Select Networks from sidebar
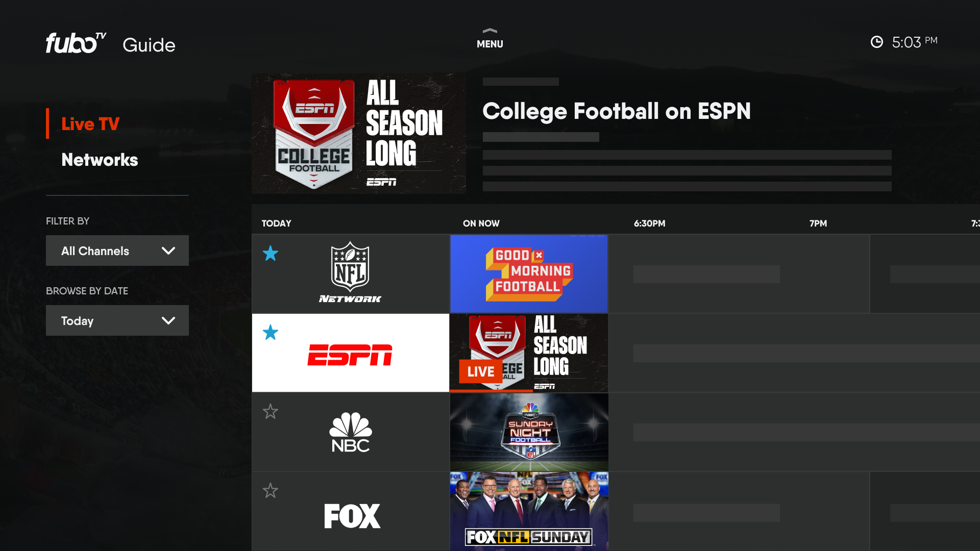 pos(100,160)
